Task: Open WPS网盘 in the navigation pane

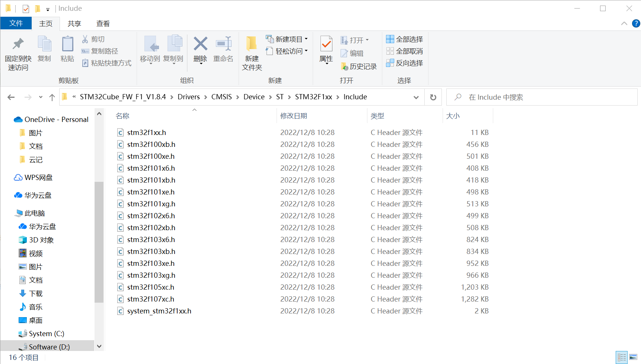Action: 33,177
